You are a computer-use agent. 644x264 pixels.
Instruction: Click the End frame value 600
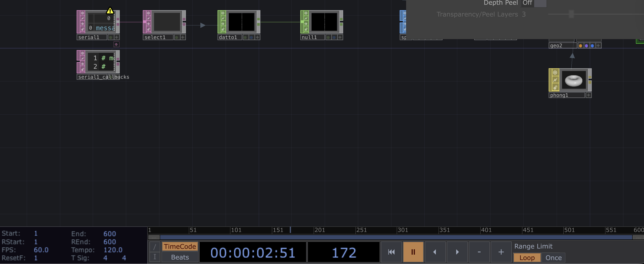110,234
